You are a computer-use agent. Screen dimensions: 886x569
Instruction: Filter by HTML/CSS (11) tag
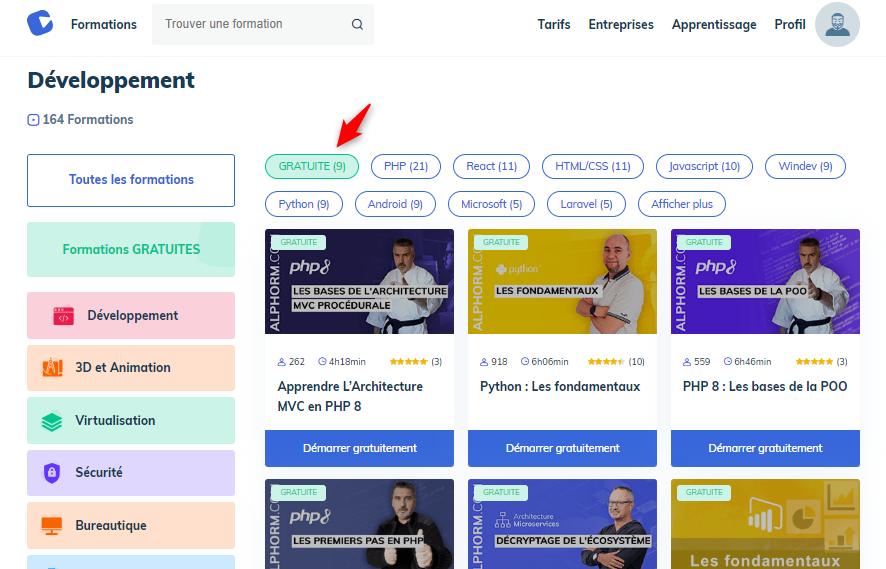click(x=593, y=166)
